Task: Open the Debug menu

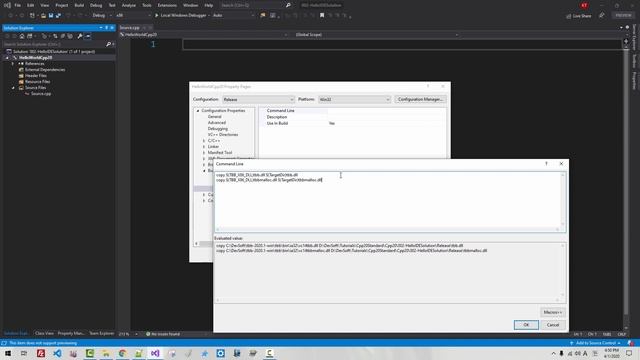Action: 96,5
